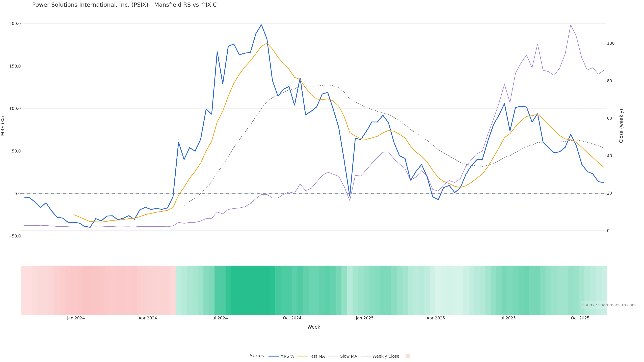Select the Apr 2025 x-axis tick
644x362 pixels.
tap(436, 318)
